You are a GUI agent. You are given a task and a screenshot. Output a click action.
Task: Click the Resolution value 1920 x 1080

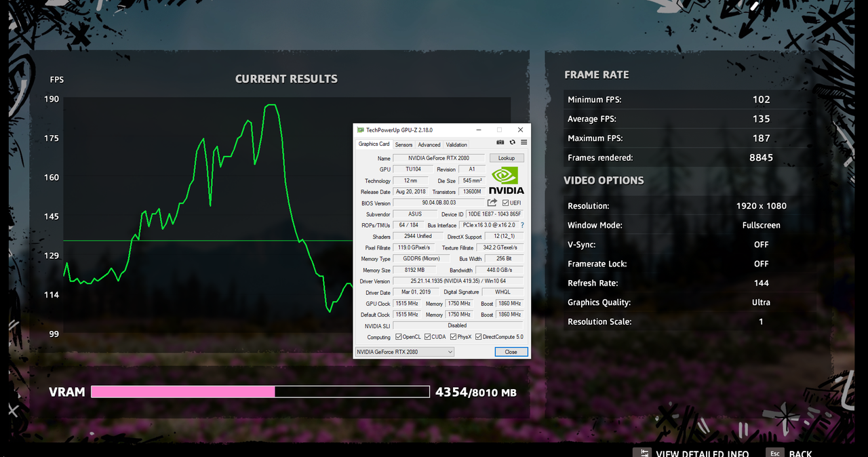tap(761, 205)
